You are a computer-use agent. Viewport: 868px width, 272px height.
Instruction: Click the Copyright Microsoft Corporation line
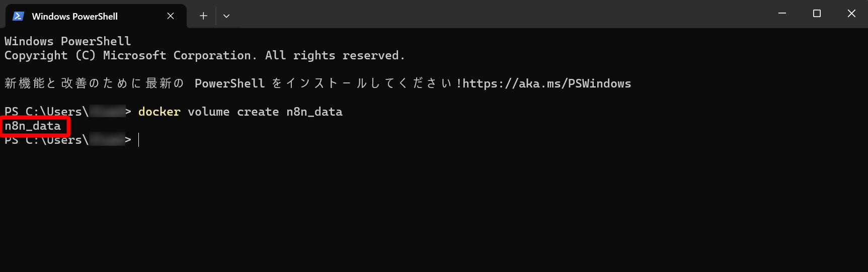(204, 55)
